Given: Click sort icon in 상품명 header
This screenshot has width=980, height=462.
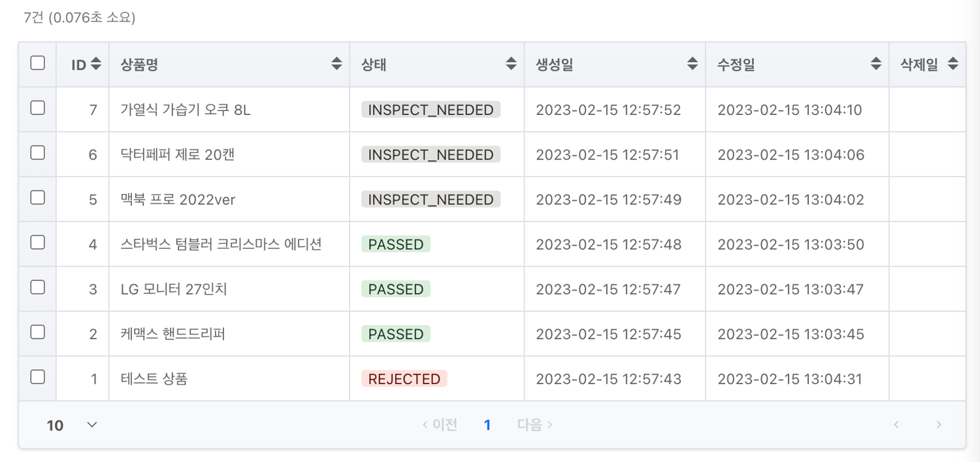Looking at the screenshot, I should [x=336, y=64].
